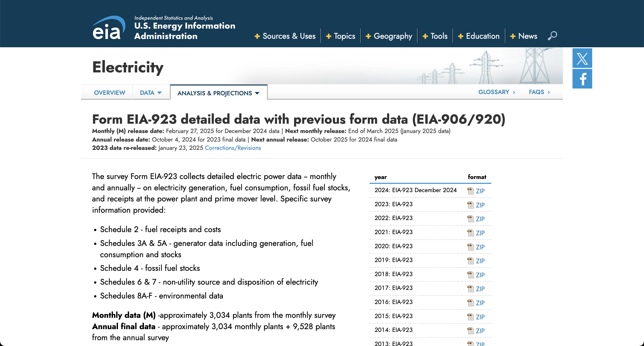
Task: Click 'Schedule 2 - fuel receipts and costs'
Action: [160, 229]
